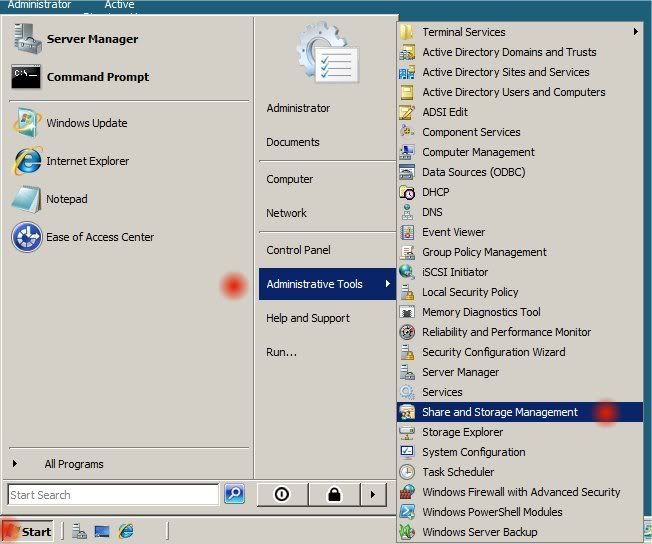Expand the All Programs arrow

click(15, 463)
